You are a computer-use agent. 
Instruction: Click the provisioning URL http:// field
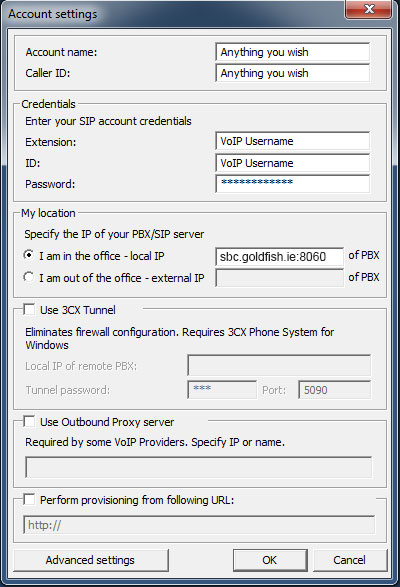coord(199,525)
